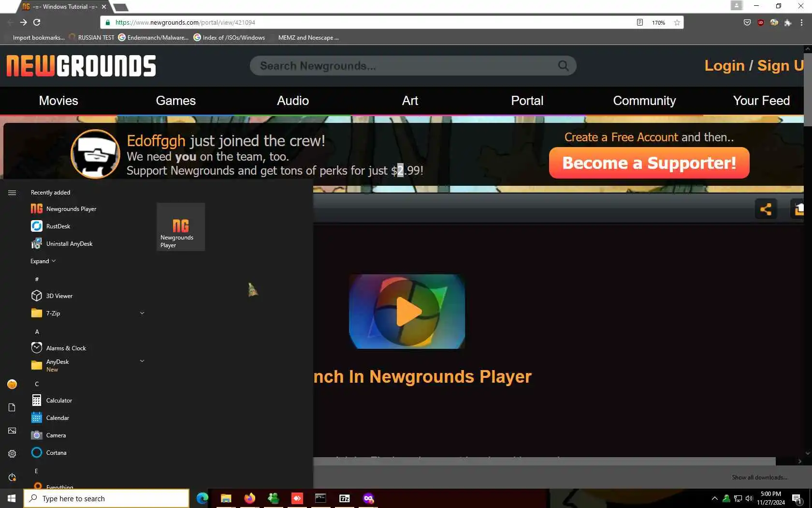Focus Search Newgrounds field

(413, 65)
